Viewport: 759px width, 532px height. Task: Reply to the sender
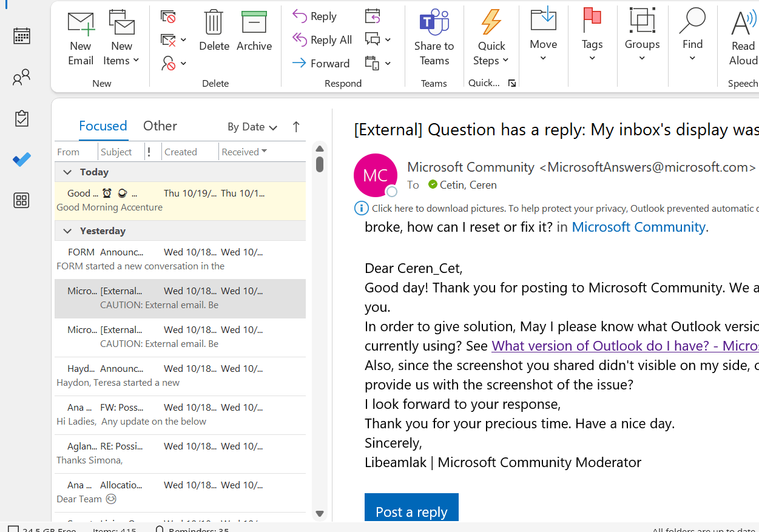[314, 16]
